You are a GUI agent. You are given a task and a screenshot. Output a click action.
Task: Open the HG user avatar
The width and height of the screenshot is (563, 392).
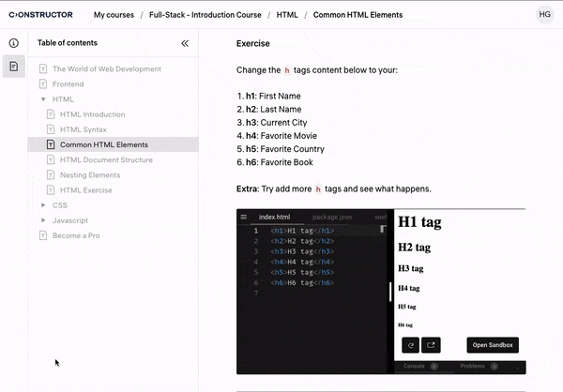[x=544, y=15]
